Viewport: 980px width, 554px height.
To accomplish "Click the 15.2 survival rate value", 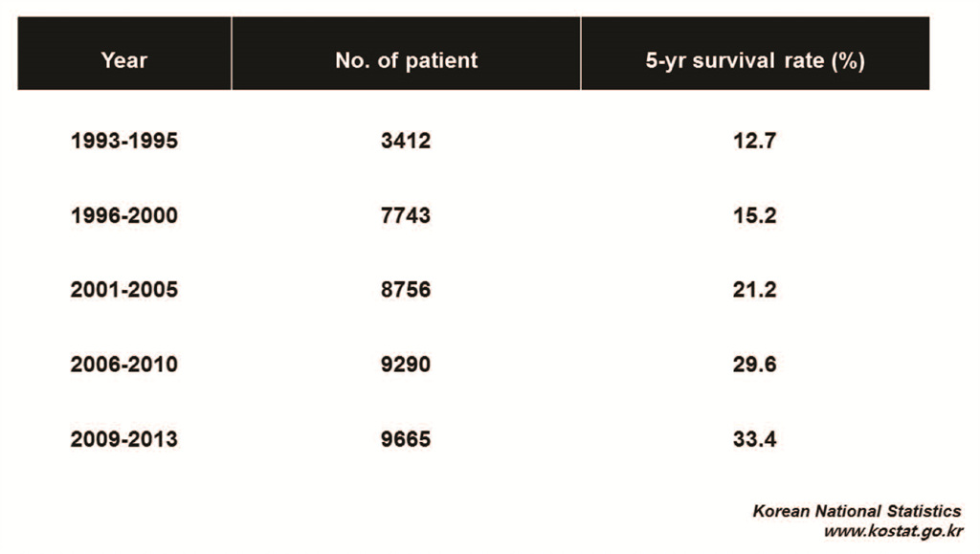I will click(755, 216).
